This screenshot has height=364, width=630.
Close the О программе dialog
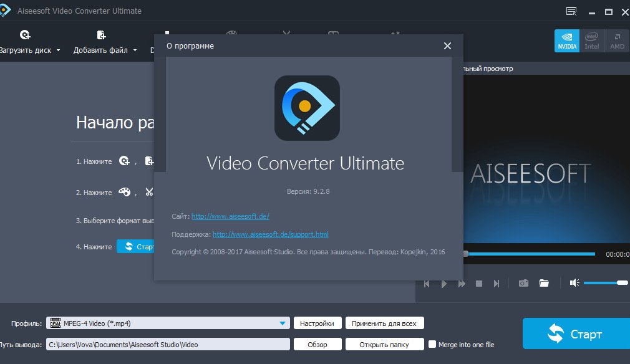point(448,45)
